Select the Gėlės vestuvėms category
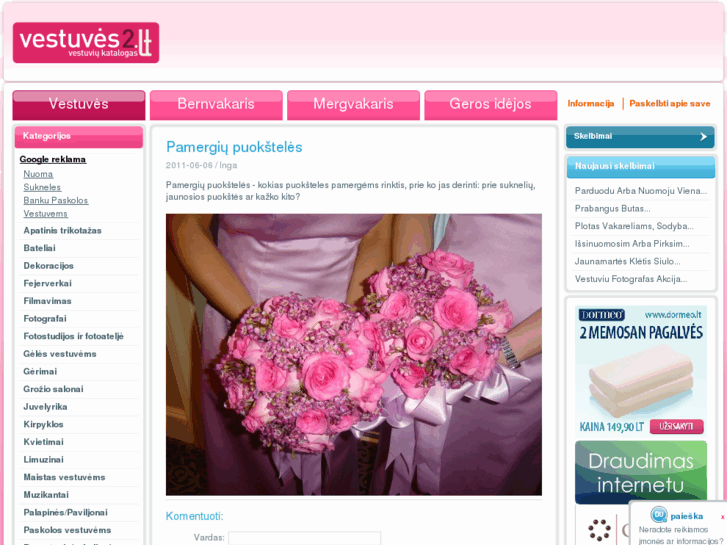 tap(60, 354)
